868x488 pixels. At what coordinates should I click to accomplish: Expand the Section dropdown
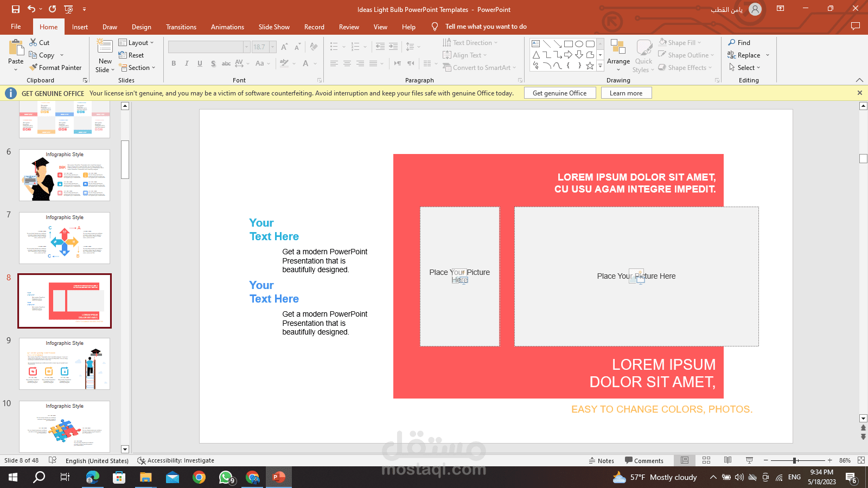[137, 68]
